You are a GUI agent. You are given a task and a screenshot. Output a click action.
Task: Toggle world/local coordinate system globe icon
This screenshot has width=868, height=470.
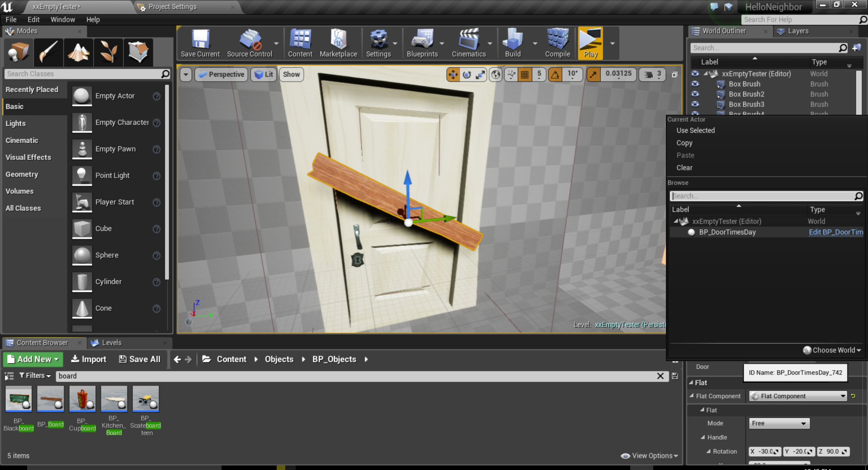click(496, 75)
